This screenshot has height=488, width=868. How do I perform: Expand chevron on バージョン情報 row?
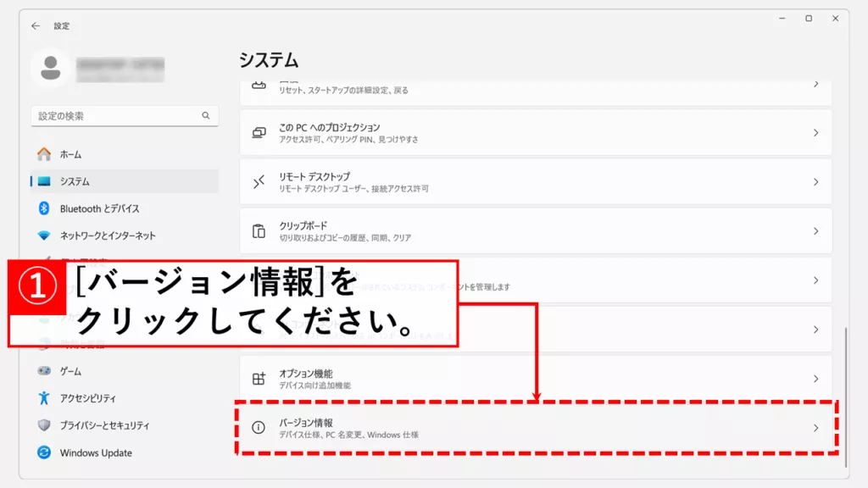tap(816, 428)
